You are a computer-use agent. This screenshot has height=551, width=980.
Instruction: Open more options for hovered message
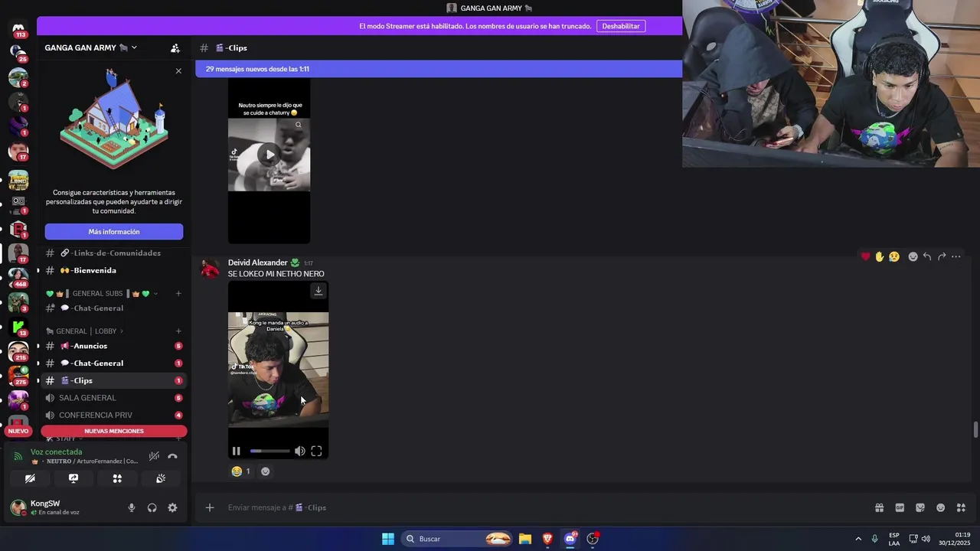click(x=955, y=256)
